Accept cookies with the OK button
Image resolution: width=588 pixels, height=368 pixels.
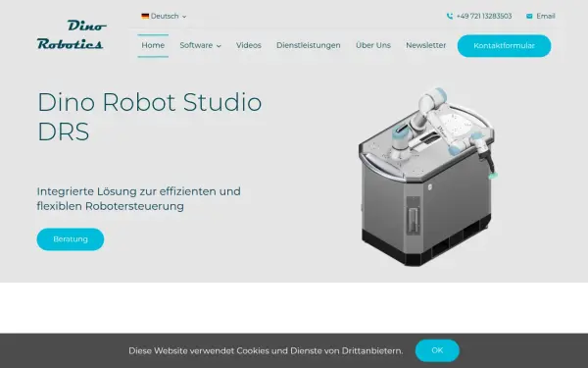(x=437, y=350)
